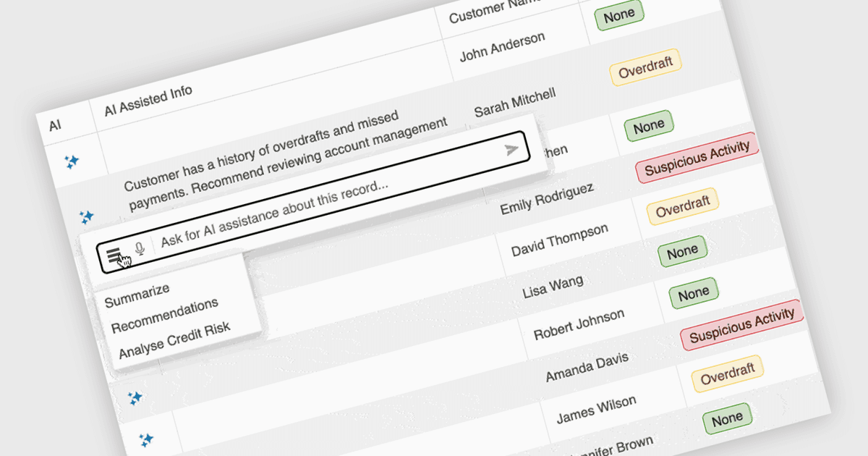Choose Summarize from the prompt menu
The width and height of the screenshot is (868, 456).
point(137,295)
